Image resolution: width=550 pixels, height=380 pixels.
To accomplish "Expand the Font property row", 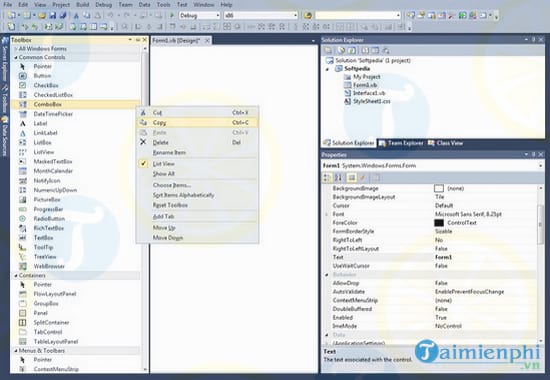I will pyautogui.click(x=327, y=214).
